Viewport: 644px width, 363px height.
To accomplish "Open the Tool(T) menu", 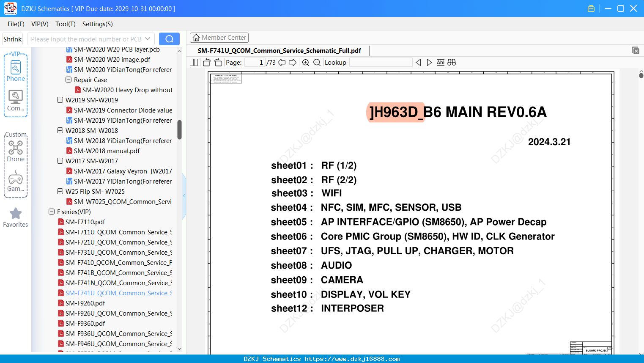I will pos(66,24).
